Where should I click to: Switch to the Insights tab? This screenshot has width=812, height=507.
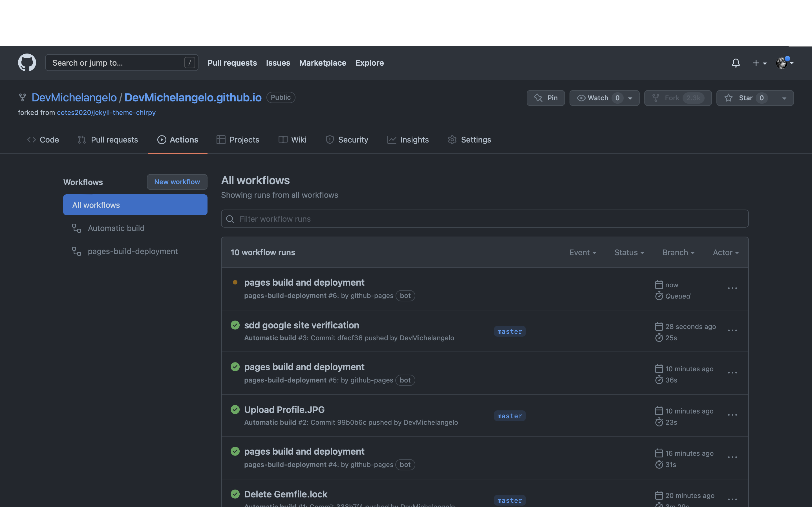(x=408, y=139)
